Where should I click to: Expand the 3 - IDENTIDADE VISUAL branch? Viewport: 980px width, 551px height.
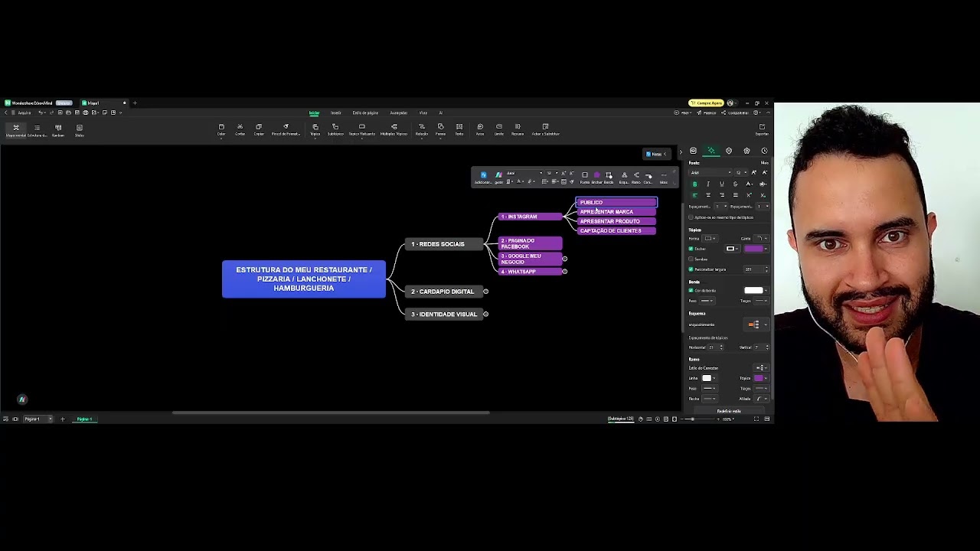coord(486,315)
